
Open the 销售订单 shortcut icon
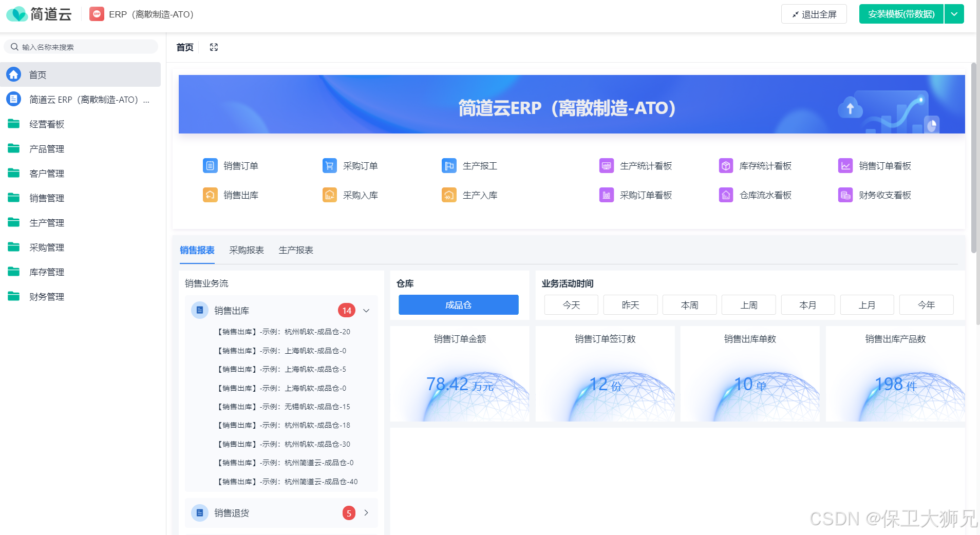(210, 166)
